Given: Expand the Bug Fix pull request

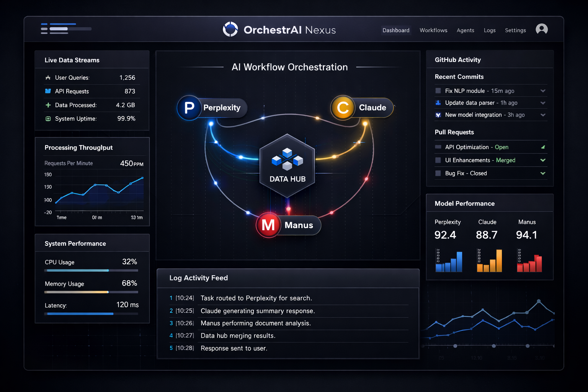Looking at the screenshot, I should pyautogui.click(x=543, y=173).
